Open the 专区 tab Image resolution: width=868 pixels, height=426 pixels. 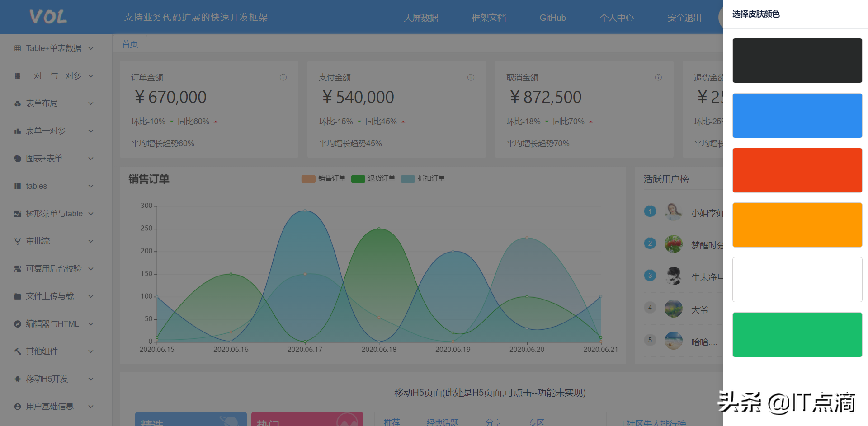pyautogui.click(x=537, y=422)
